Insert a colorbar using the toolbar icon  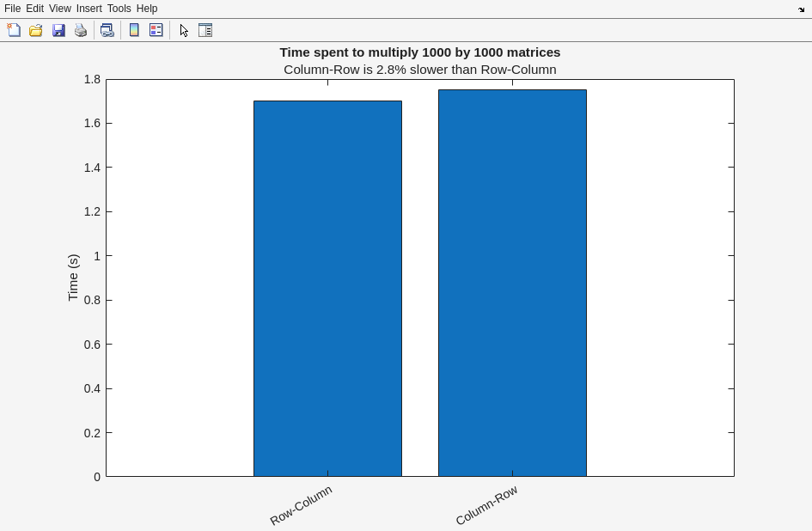pyautogui.click(x=134, y=30)
